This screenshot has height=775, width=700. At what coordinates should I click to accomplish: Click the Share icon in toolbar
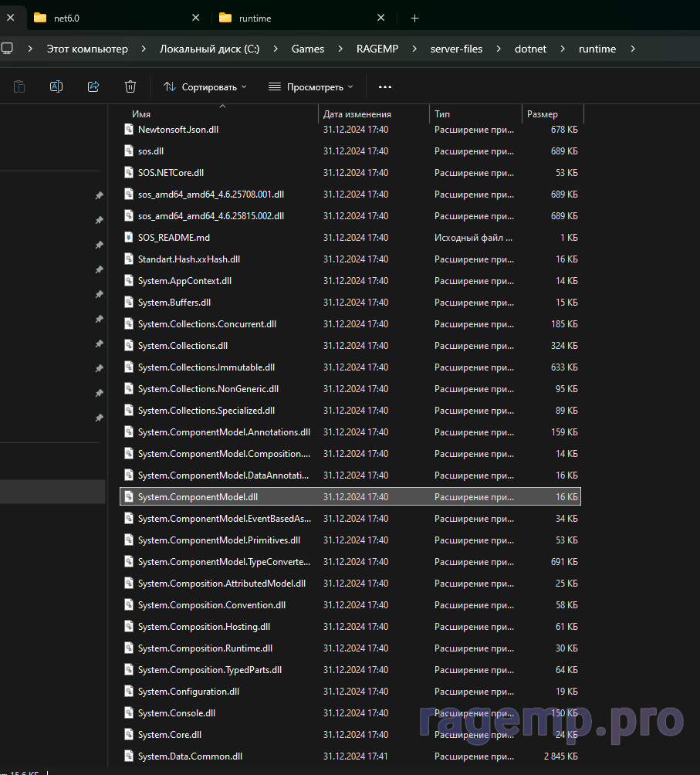[x=93, y=86]
